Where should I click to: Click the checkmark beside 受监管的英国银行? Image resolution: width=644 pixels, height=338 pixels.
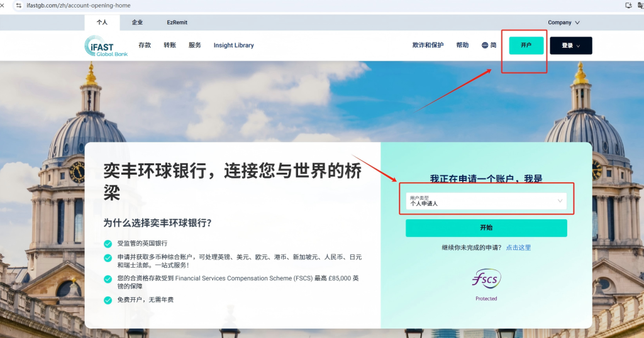[108, 244]
